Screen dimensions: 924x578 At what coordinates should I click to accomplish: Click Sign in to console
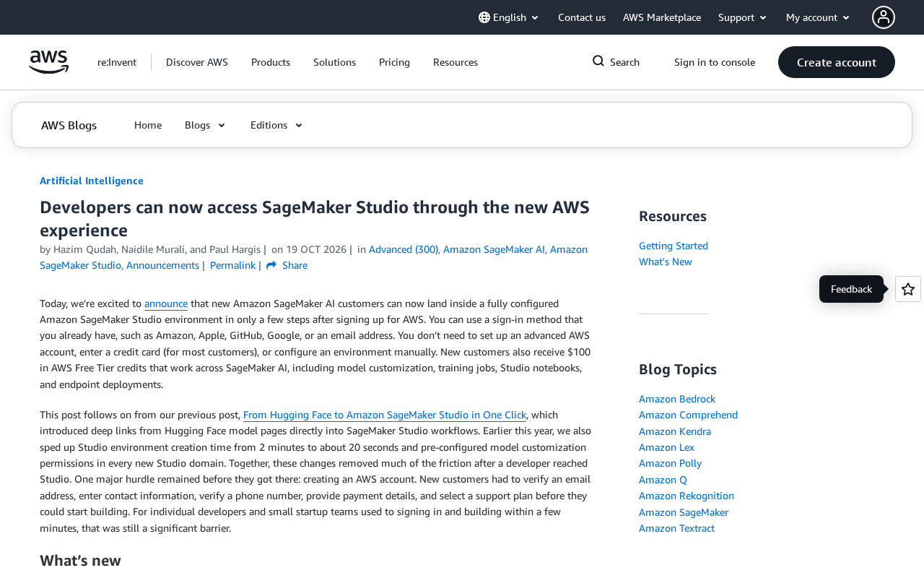pyautogui.click(x=715, y=62)
